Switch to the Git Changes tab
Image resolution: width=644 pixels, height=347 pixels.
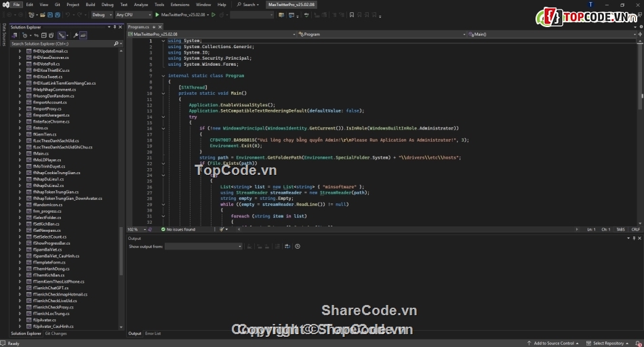[56, 333]
